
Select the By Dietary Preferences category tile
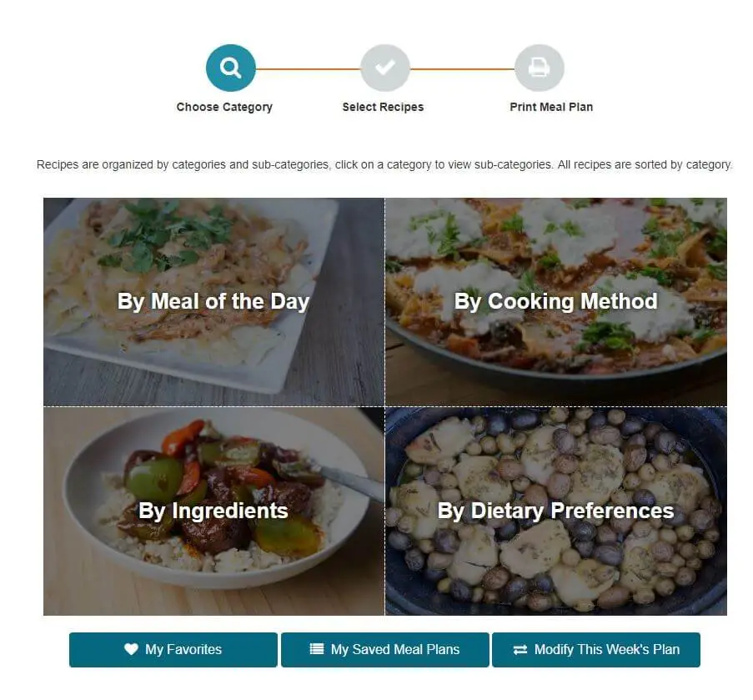[556, 511]
